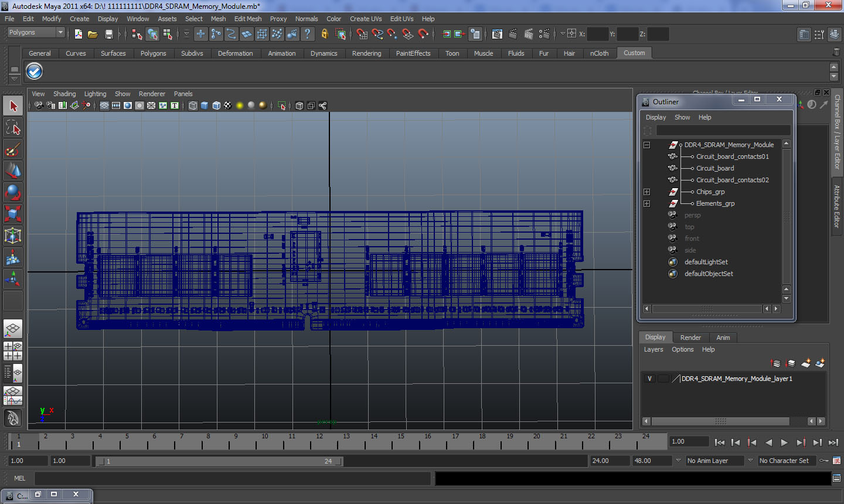
Task: Click the Show Manipulator tool
Action: coord(13,279)
